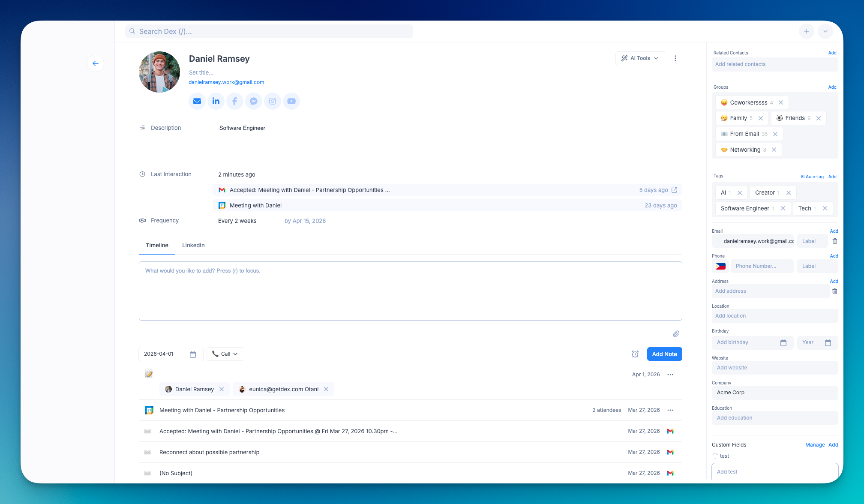Image resolution: width=864 pixels, height=504 pixels.
Task: Delete the email entry using the trash icon
Action: 834,241
